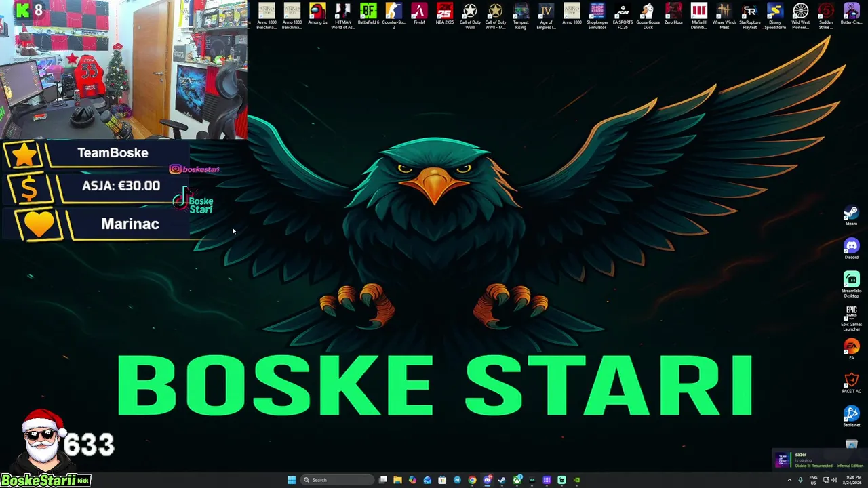Open the Battlefield 6 desktop icon
The width and height of the screenshot is (868, 488).
coord(368,15)
